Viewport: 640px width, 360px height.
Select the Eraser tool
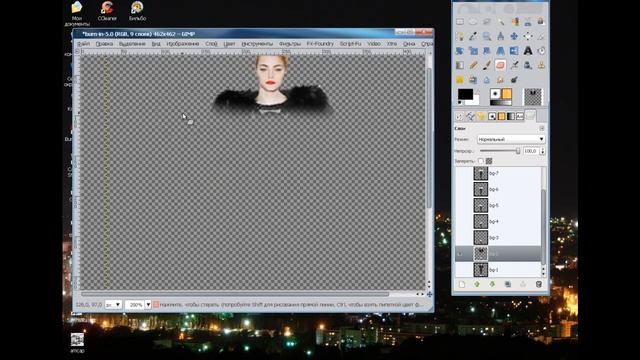tap(500, 65)
